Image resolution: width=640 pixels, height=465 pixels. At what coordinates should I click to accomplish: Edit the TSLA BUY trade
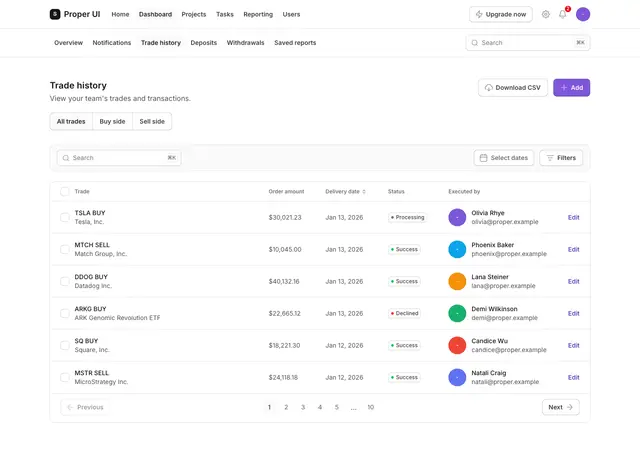[x=573, y=218]
